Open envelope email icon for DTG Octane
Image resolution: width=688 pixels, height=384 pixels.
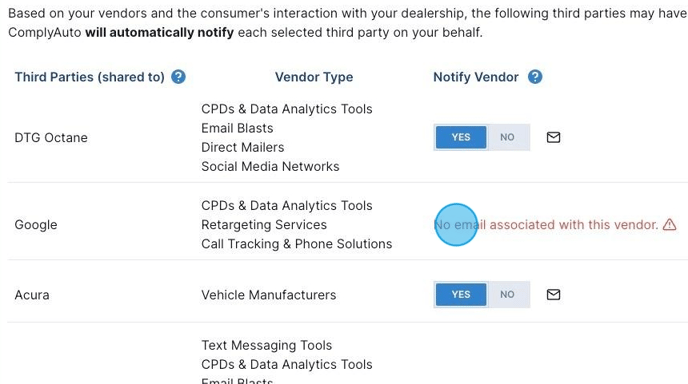click(x=553, y=137)
